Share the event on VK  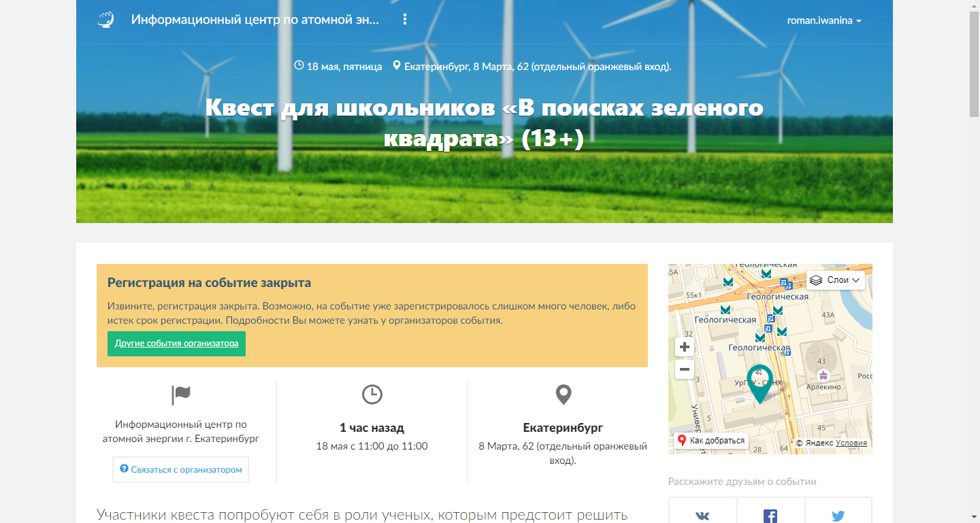point(702,515)
